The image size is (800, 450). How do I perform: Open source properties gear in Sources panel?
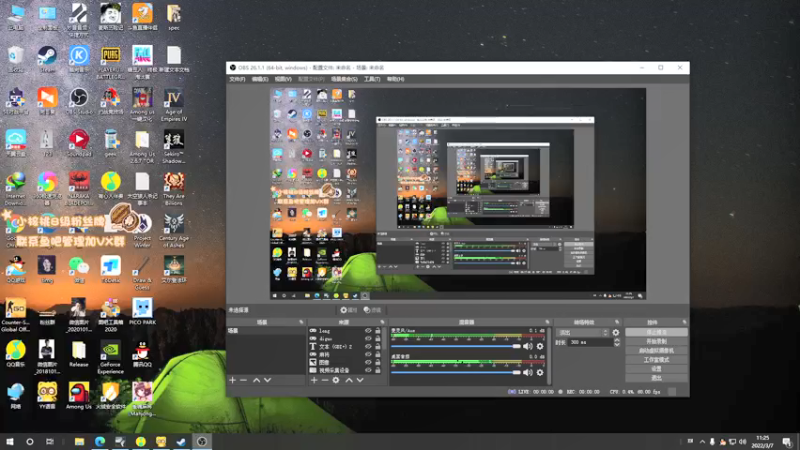click(x=336, y=380)
